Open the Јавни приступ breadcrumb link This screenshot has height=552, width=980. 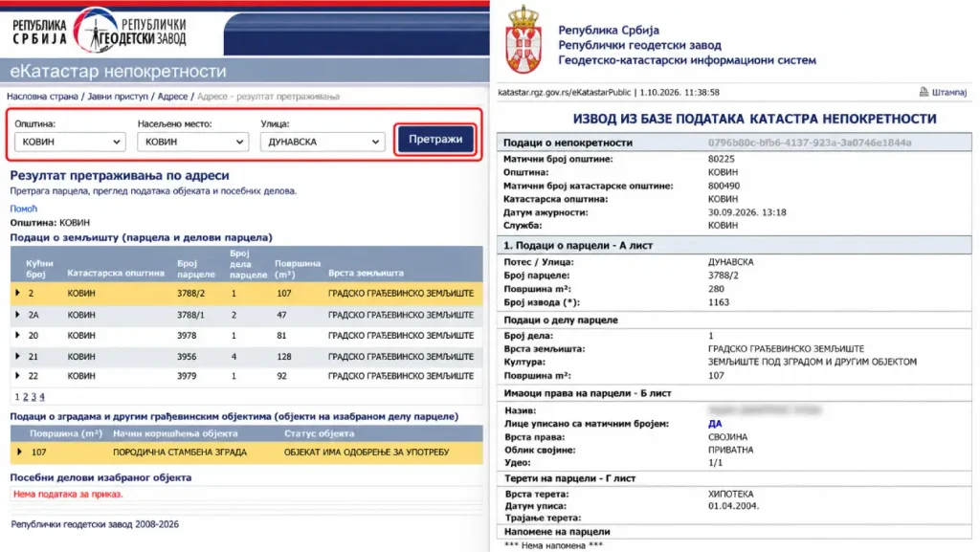point(118,97)
